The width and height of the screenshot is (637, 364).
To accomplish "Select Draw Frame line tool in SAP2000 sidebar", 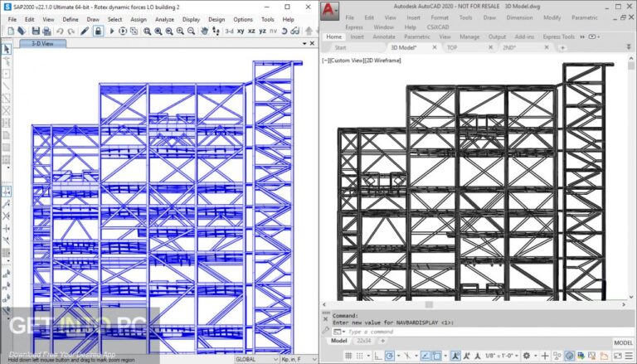I will 7,86.
